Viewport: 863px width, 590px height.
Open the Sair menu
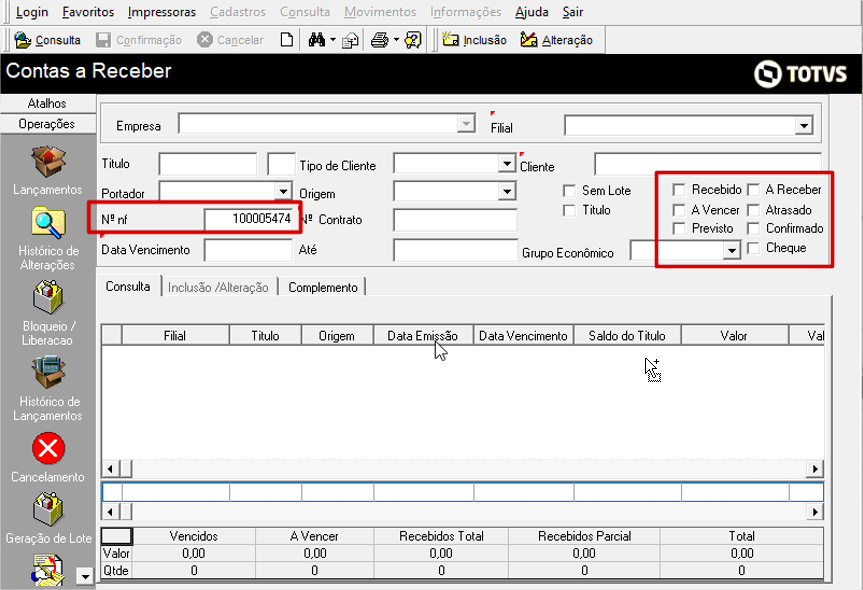(572, 12)
